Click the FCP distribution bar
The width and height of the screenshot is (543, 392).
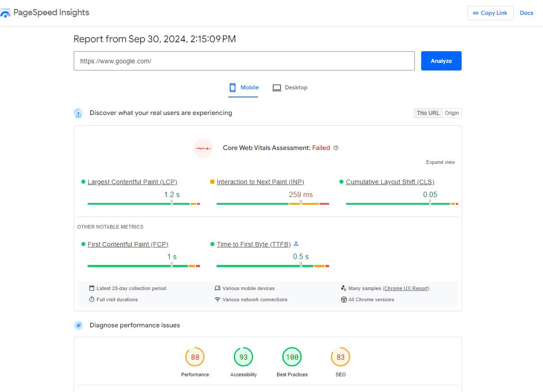click(144, 266)
